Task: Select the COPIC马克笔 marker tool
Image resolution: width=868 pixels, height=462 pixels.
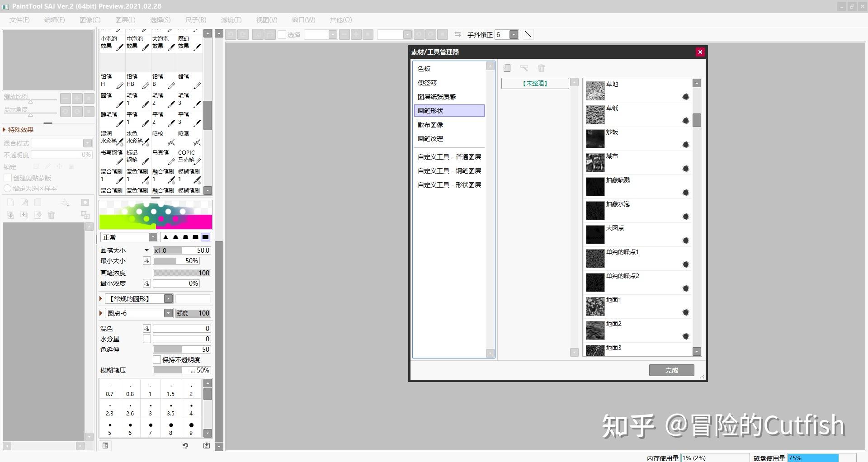Action: tap(189, 156)
